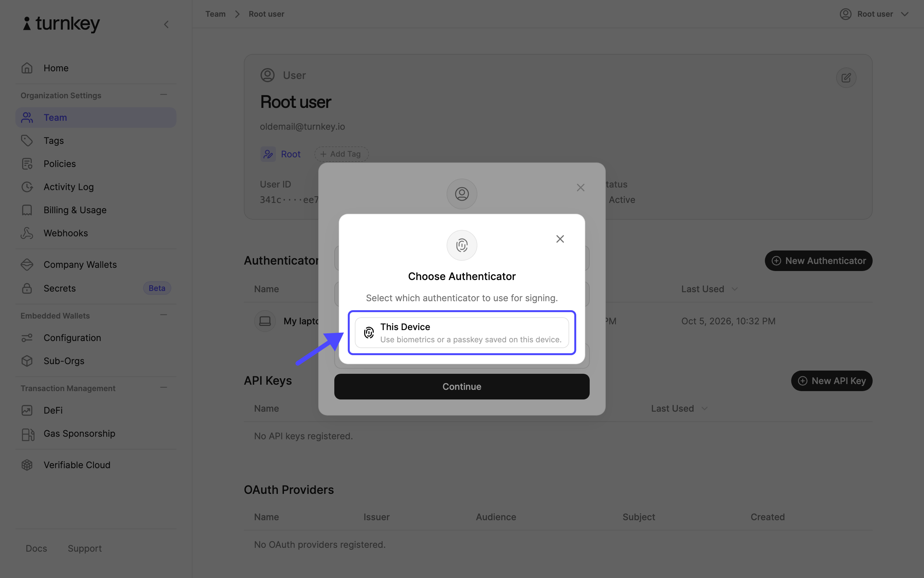
Task: Click the email oldemail@turnkey.io
Action: [x=303, y=127]
